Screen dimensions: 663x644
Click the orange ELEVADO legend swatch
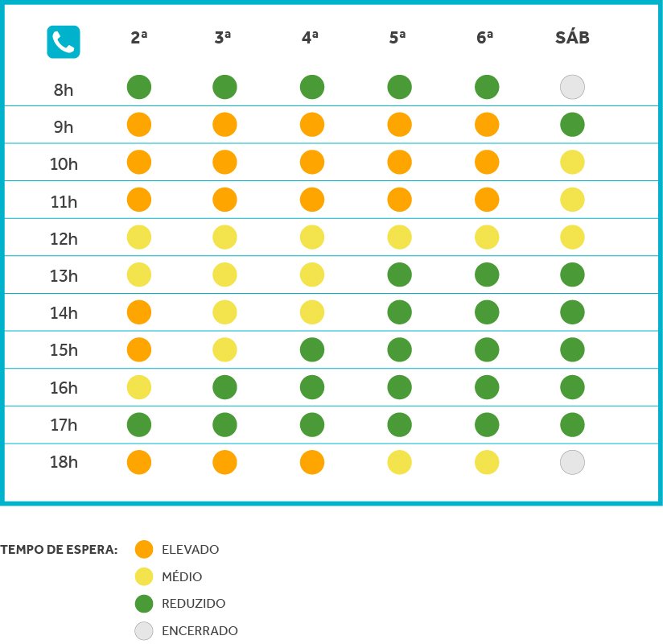point(144,550)
